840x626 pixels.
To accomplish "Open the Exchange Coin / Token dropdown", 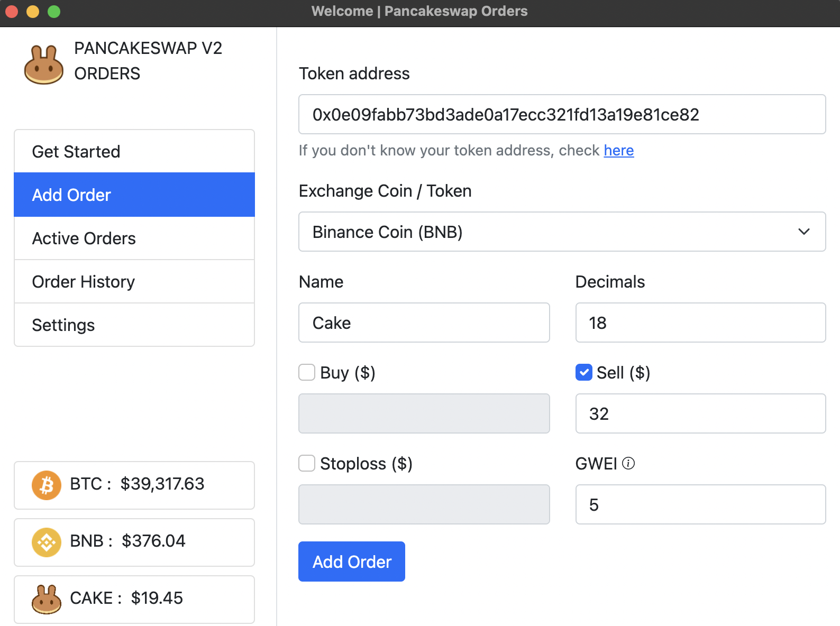I will (x=562, y=232).
